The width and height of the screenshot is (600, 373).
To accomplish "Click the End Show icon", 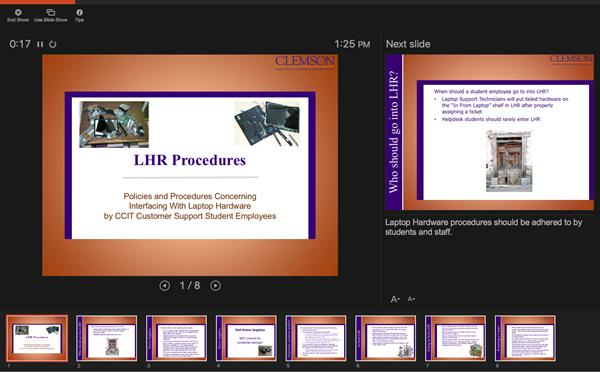I will (x=18, y=13).
